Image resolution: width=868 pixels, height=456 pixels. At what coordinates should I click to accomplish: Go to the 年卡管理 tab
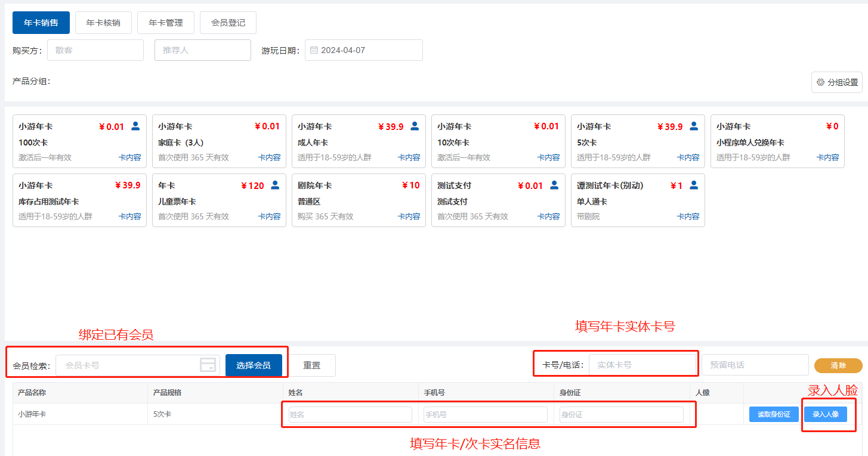[166, 23]
